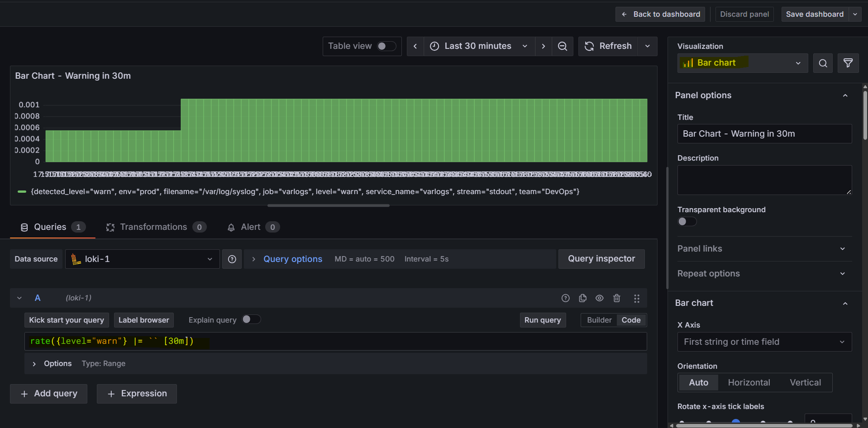This screenshot has width=868, height=428.
Task: Click the LogQL query code editor
Action: [335, 342]
